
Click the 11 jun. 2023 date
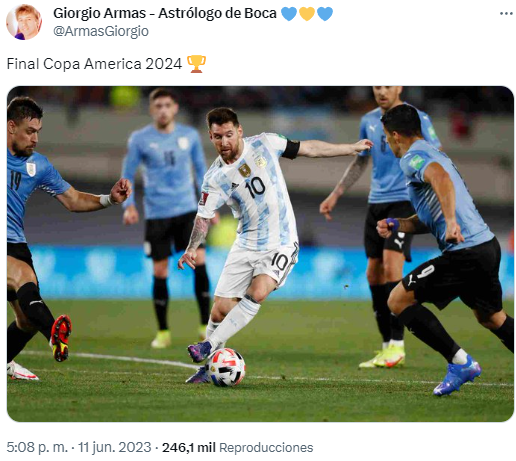click(x=114, y=447)
